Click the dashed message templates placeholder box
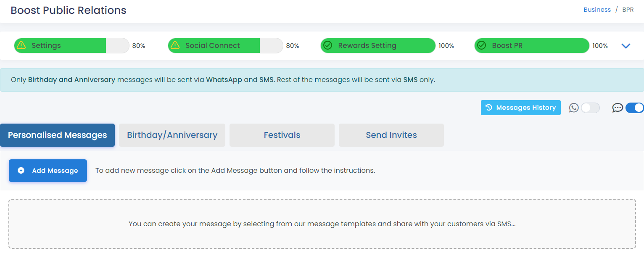This screenshot has height=264, width=644. [322, 224]
